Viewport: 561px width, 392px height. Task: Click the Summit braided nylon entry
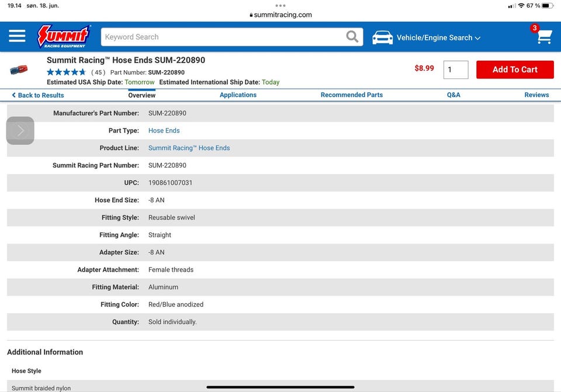[41, 388]
